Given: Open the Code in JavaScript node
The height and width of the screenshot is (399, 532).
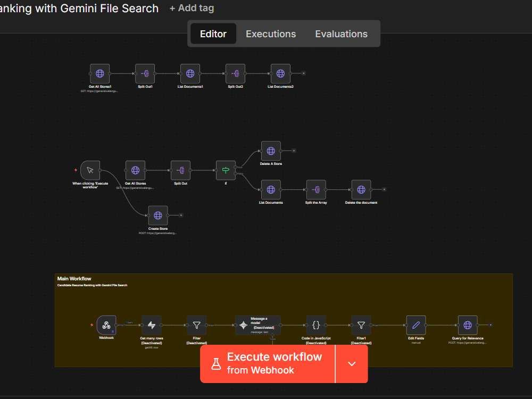Looking at the screenshot, I should point(316,325).
